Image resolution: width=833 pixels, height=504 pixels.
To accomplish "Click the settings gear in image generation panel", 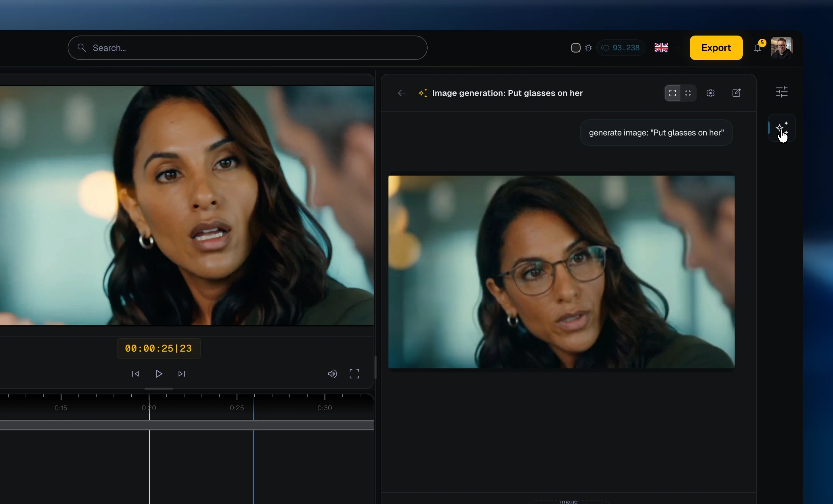I will [x=710, y=93].
